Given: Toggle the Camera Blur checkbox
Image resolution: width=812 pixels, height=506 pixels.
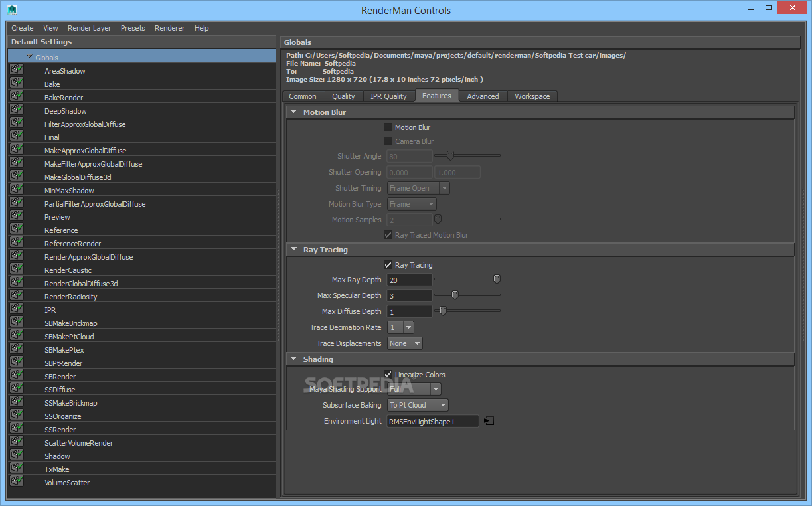Looking at the screenshot, I should pyautogui.click(x=388, y=141).
